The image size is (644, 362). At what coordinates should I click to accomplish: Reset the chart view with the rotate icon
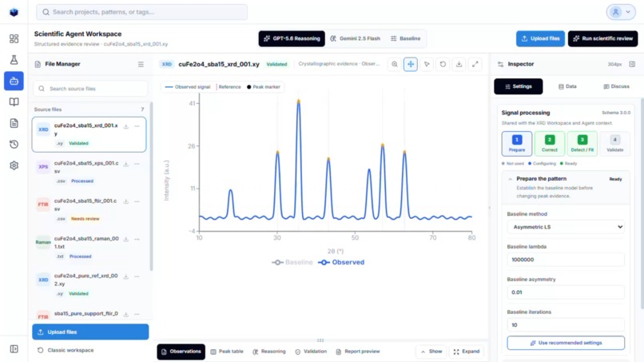[x=443, y=64]
